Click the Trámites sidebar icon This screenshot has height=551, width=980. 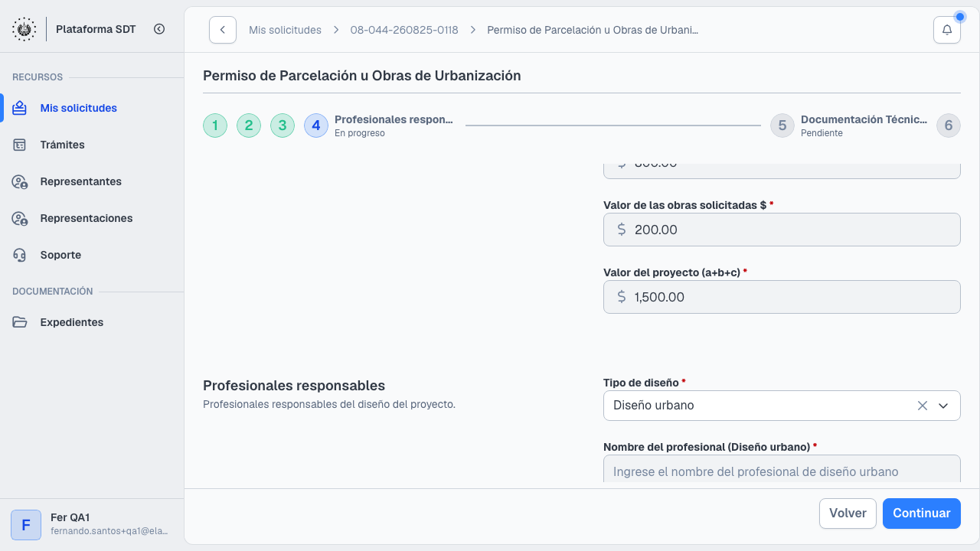pos(20,145)
